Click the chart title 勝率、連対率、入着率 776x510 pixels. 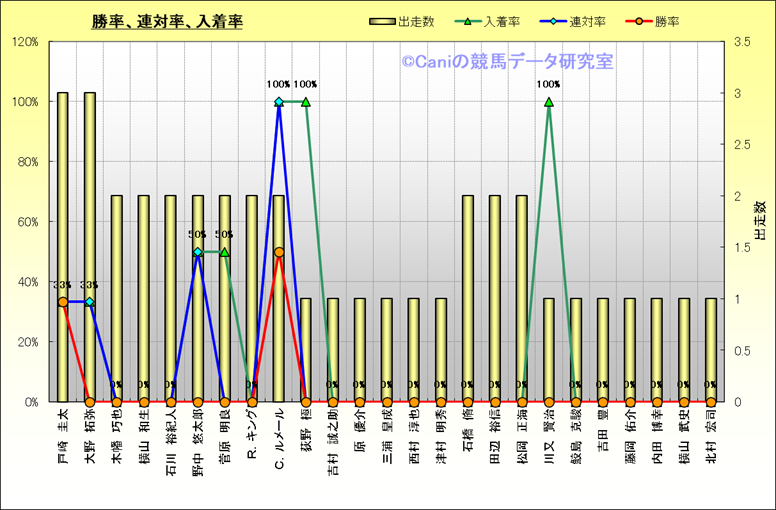click(x=167, y=21)
